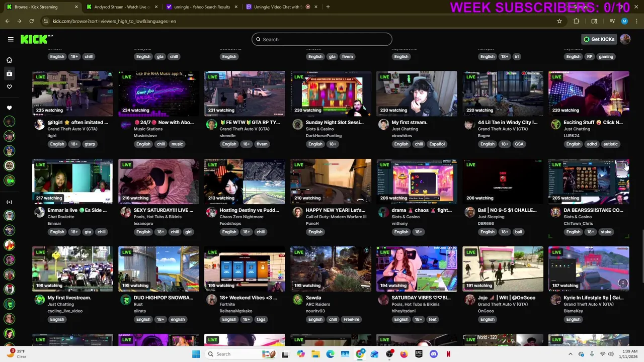This screenshot has height=362, width=644.
Task: Click the 'Call of Duty: Modern Warfare III' category
Action: click(336, 217)
